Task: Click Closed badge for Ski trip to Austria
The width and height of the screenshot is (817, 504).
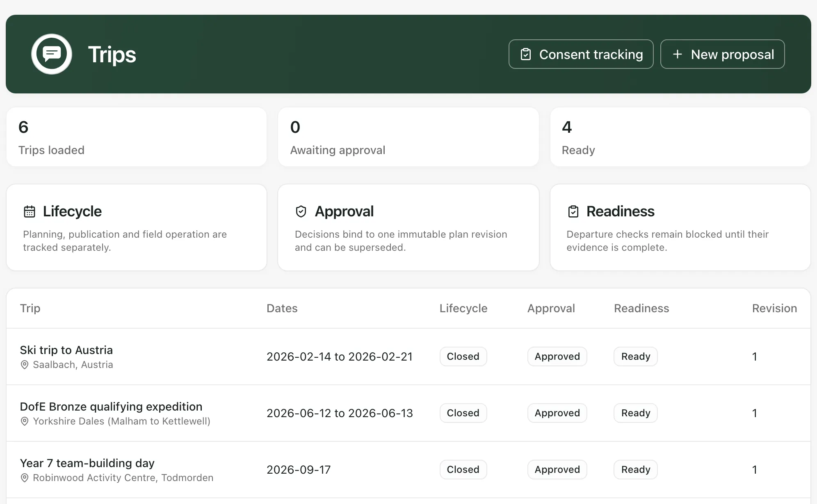Action: tap(463, 356)
